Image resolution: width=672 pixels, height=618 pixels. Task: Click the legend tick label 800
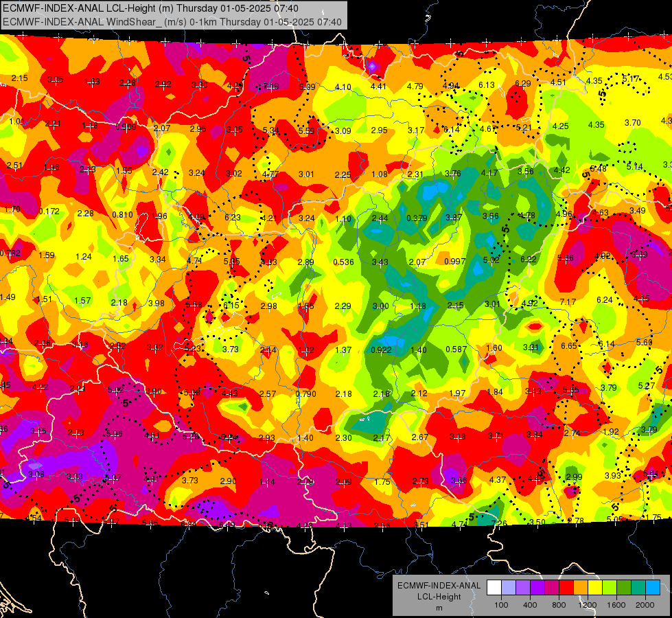coord(559,605)
